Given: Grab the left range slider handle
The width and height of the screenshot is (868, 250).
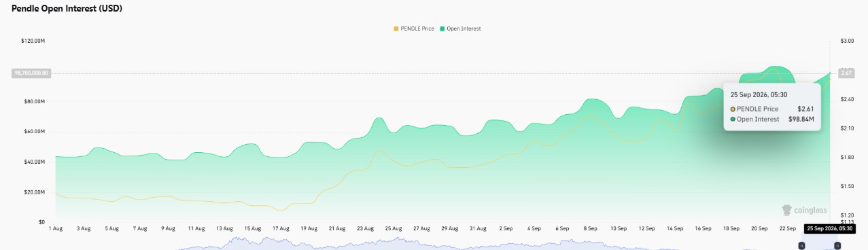Looking at the screenshot, I should (x=801, y=245).
